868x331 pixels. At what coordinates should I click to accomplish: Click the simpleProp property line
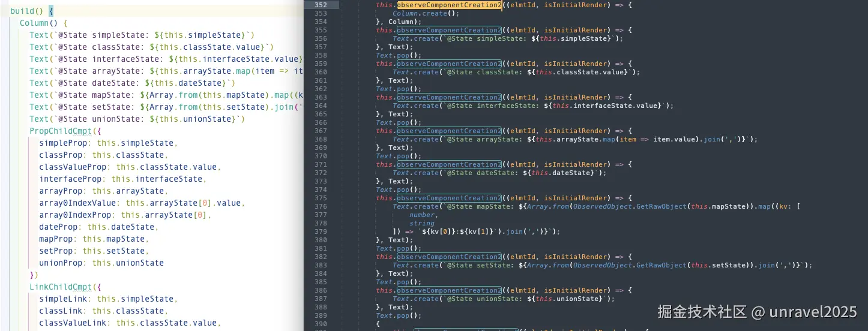point(109,143)
